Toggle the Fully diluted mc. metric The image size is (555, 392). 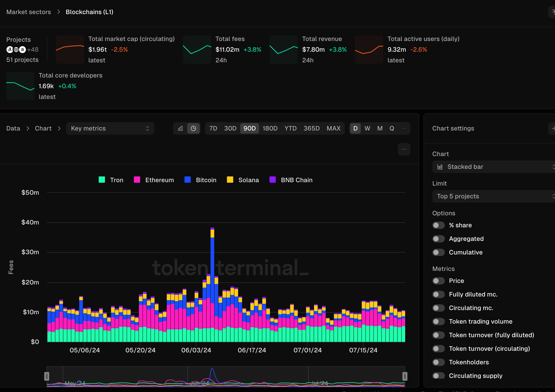point(439,294)
